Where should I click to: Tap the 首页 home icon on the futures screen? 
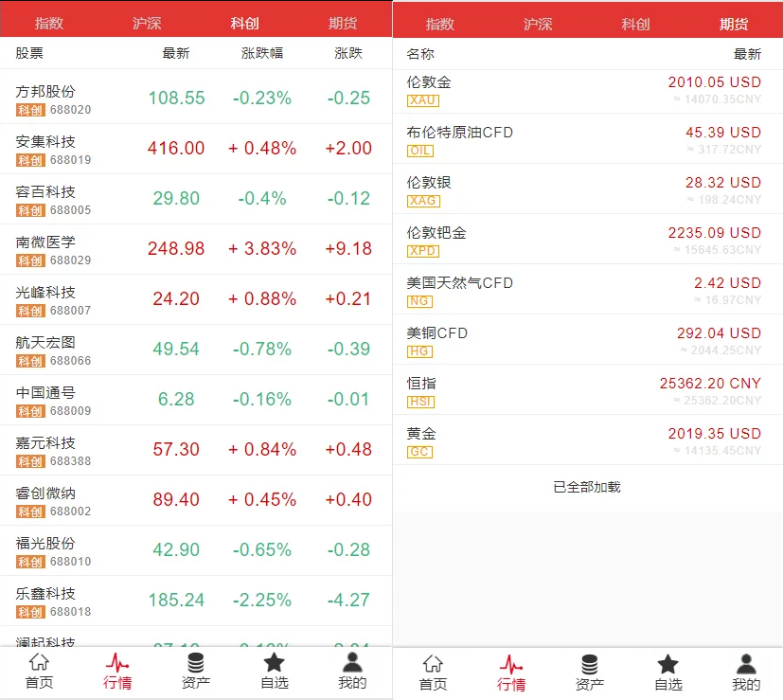point(433,664)
